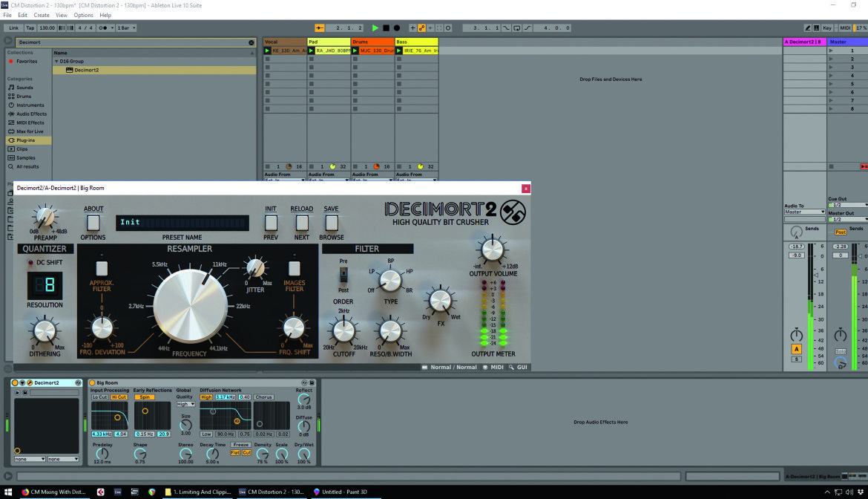The image size is (868, 499).
Task: Open the Options menu
Action: tap(84, 15)
